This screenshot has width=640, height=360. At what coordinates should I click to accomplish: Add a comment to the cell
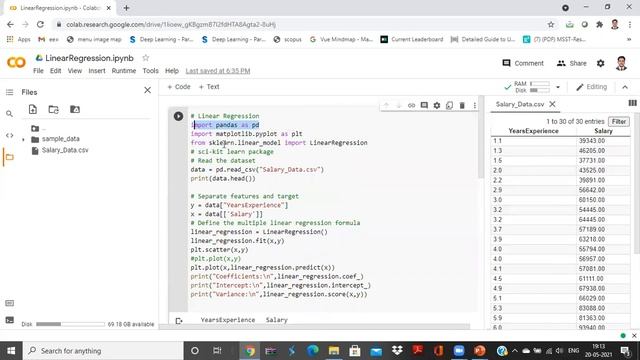coord(424,105)
